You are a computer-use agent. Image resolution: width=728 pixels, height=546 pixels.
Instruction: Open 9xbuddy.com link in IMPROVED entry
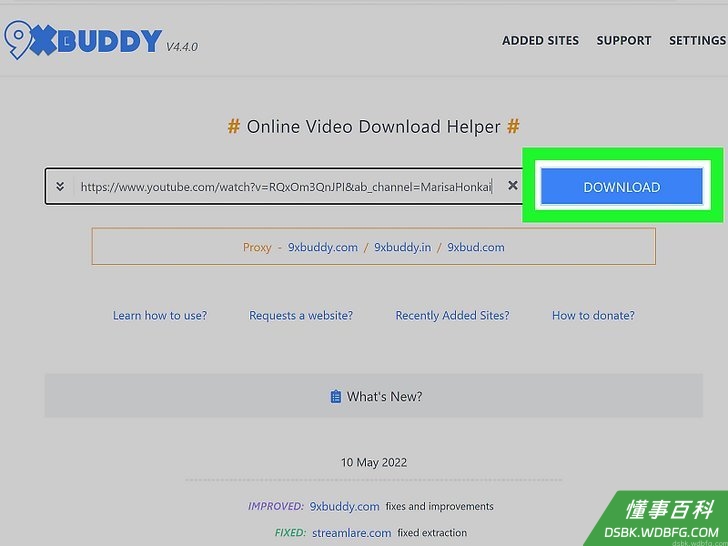click(344, 506)
